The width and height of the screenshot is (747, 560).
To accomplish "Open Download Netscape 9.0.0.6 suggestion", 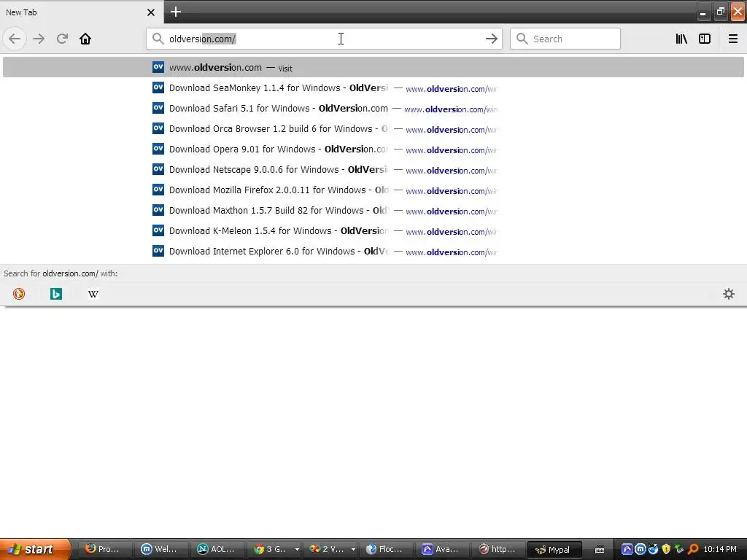I will pos(373,169).
